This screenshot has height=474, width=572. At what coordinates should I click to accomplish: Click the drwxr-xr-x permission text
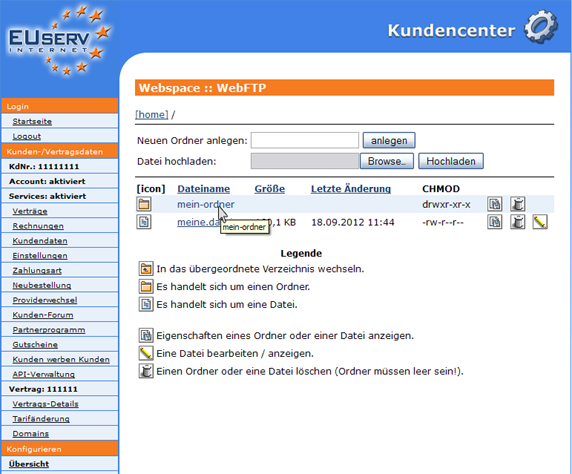(446, 204)
